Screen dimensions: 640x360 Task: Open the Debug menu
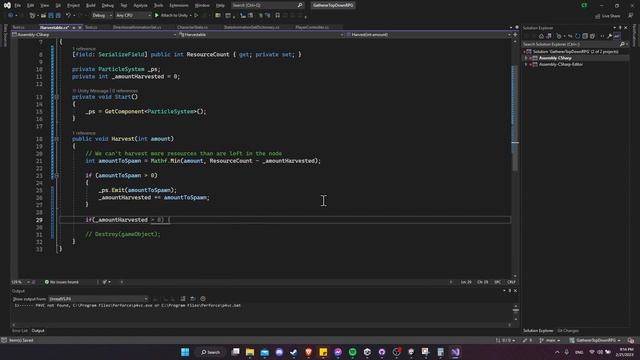(x=108, y=5)
